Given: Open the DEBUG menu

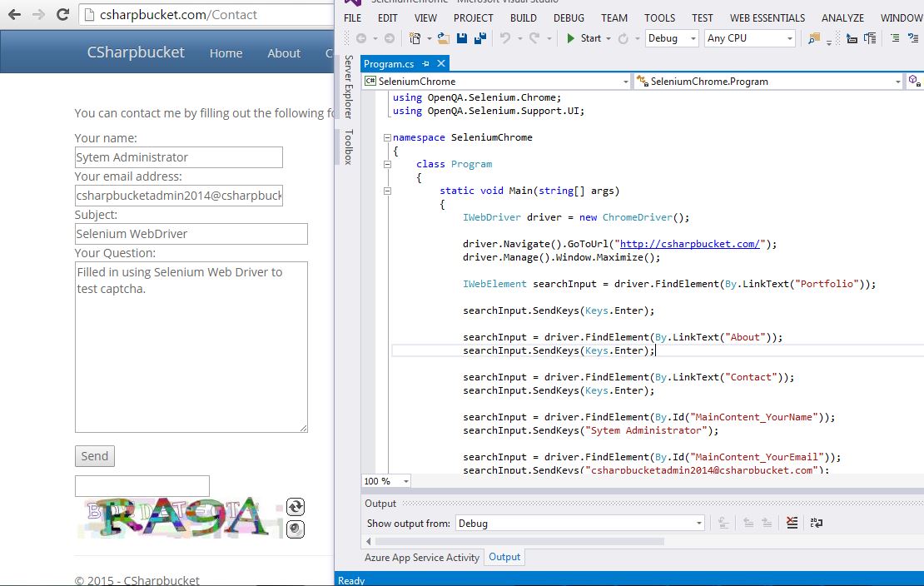Looking at the screenshot, I should (x=569, y=18).
